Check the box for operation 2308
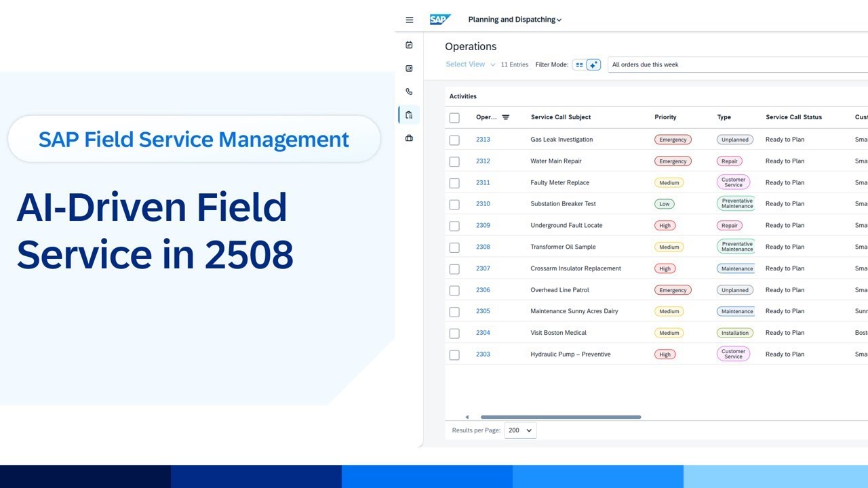 pyautogui.click(x=454, y=247)
